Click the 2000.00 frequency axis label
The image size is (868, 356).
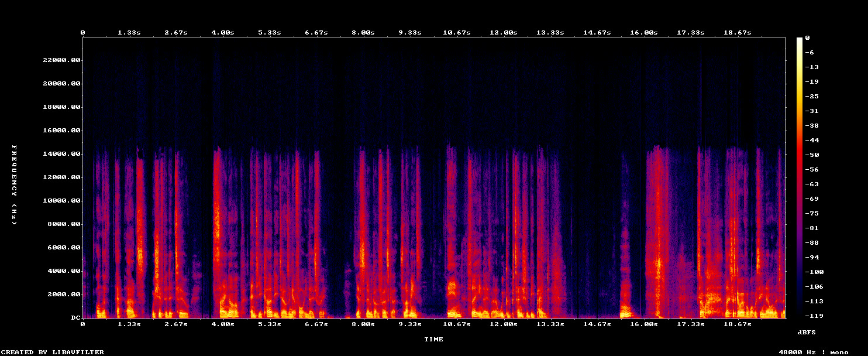(64, 295)
